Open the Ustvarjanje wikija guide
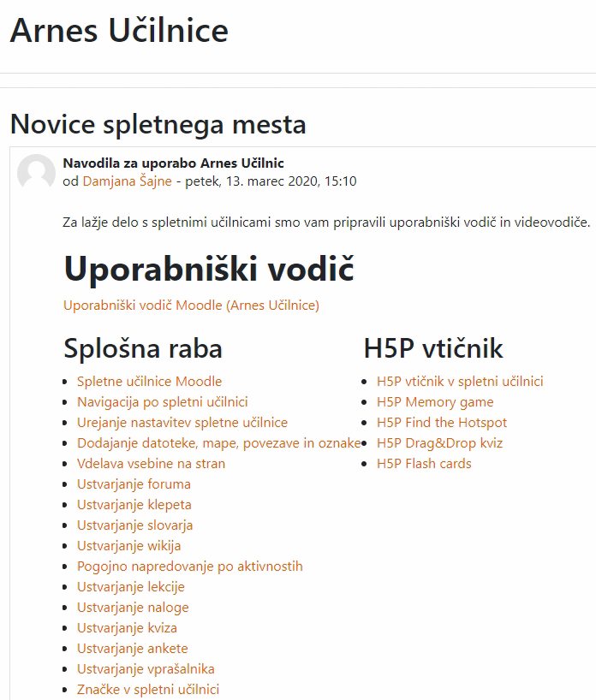Viewport: 596px width, 700px height. (x=128, y=545)
